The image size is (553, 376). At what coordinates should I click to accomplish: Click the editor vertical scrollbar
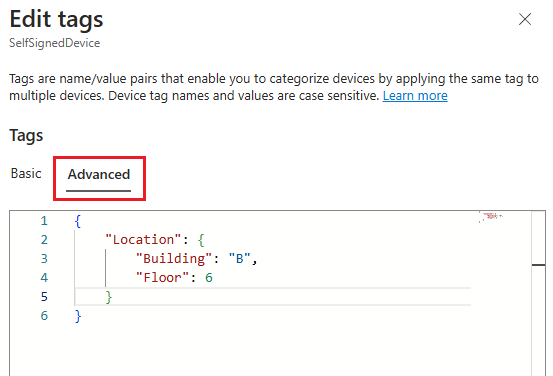pyautogui.click(x=539, y=293)
